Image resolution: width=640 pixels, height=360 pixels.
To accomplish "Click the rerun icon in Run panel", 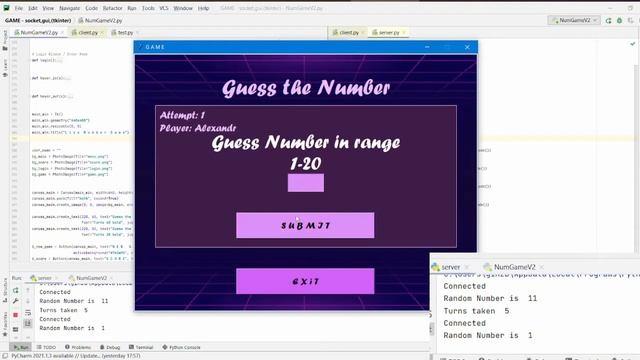I will point(16,291).
